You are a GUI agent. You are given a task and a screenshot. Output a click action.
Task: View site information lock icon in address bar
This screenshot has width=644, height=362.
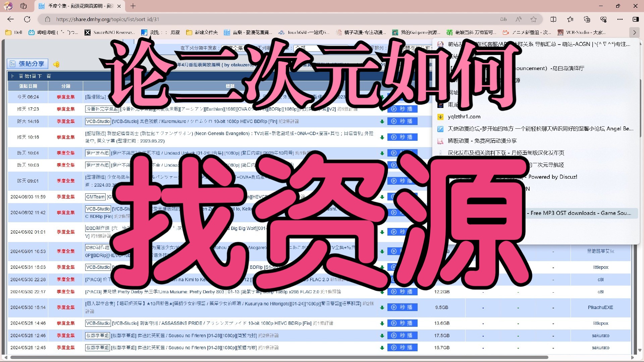[x=48, y=19]
